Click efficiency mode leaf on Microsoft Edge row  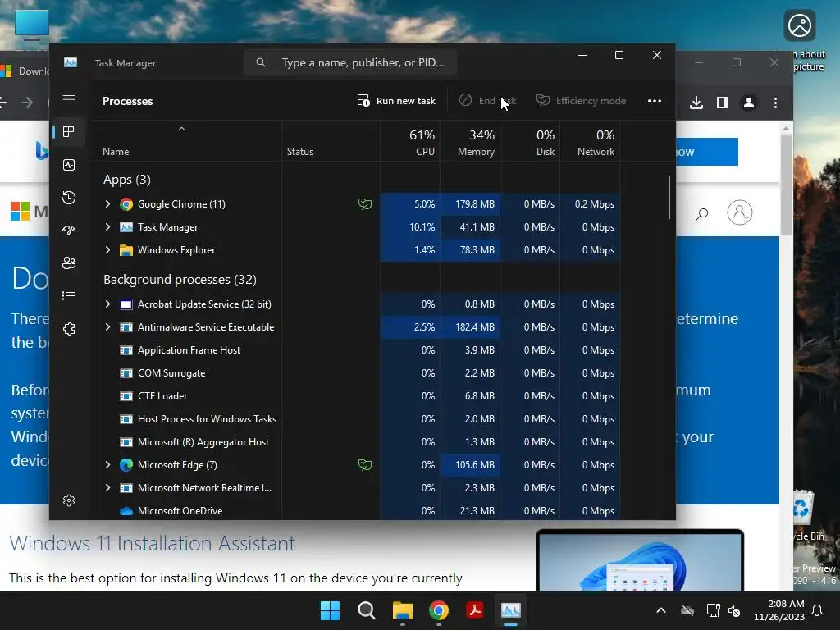(365, 465)
